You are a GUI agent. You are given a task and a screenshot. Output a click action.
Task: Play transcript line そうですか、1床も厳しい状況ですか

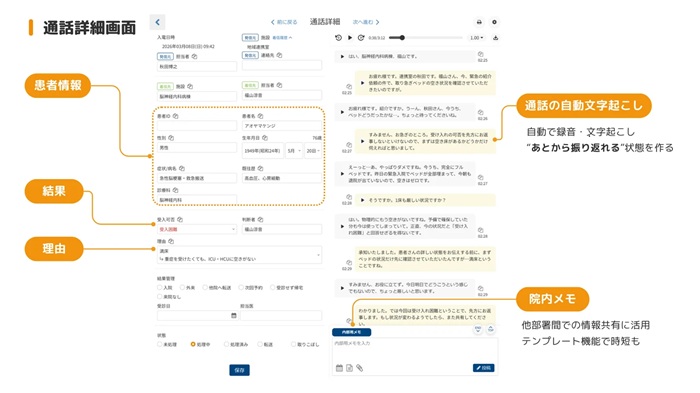(x=363, y=200)
